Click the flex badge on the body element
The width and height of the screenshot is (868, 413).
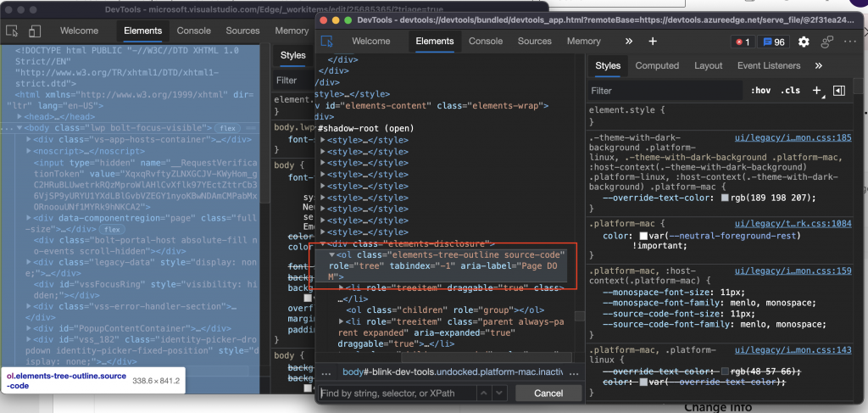tap(226, 128)
